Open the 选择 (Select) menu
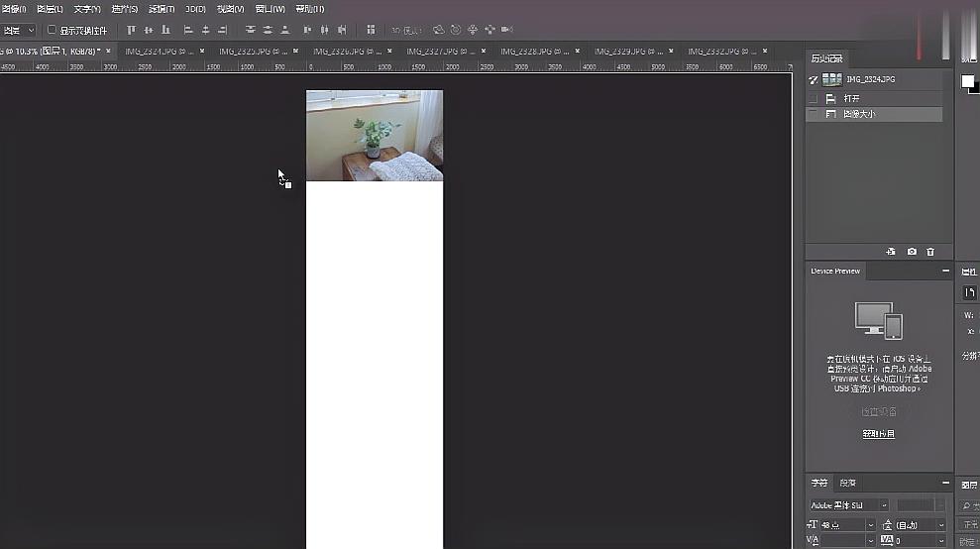980x549 pixels. pyautogui.click(x=125, y=9)
